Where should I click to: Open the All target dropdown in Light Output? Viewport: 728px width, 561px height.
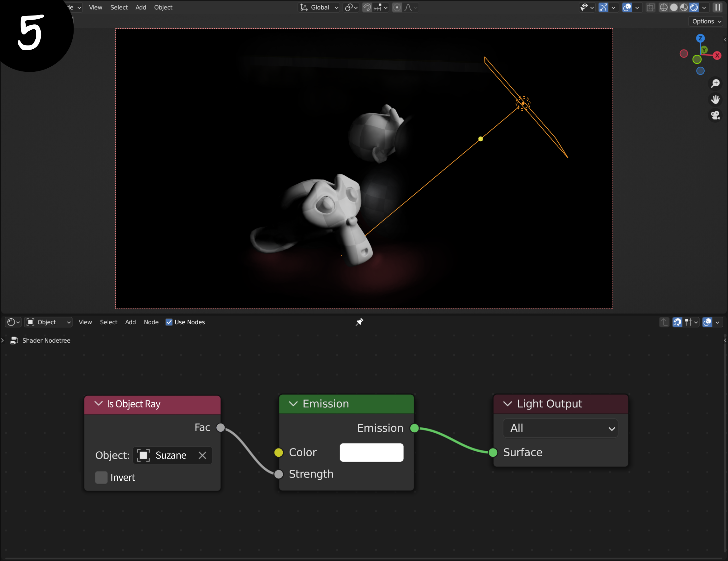(560, 428)
